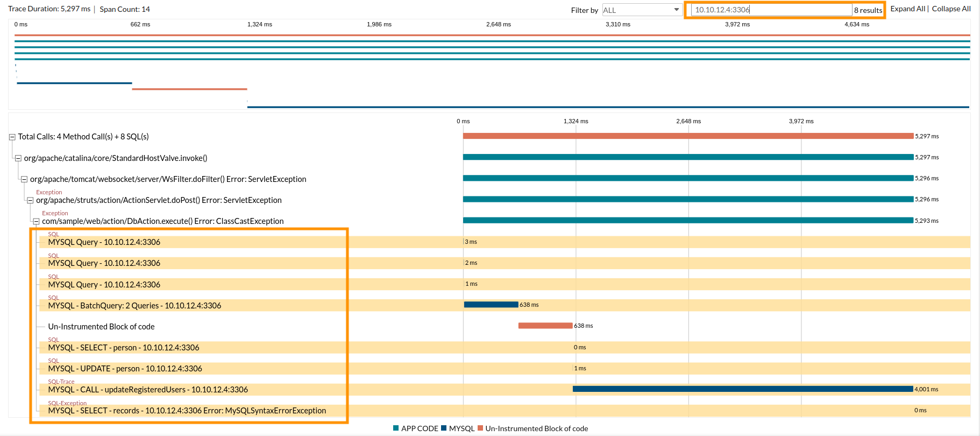Click the search field containing 10.10.12.4:3306
980x436 pixels.
[x=771, y=10]
